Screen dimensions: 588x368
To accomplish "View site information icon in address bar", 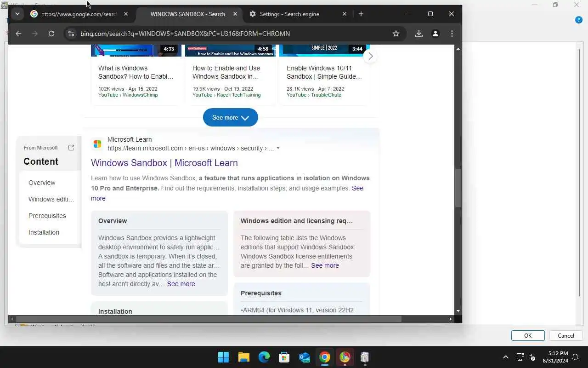I will pyautogui.click(x=71, y=34).
